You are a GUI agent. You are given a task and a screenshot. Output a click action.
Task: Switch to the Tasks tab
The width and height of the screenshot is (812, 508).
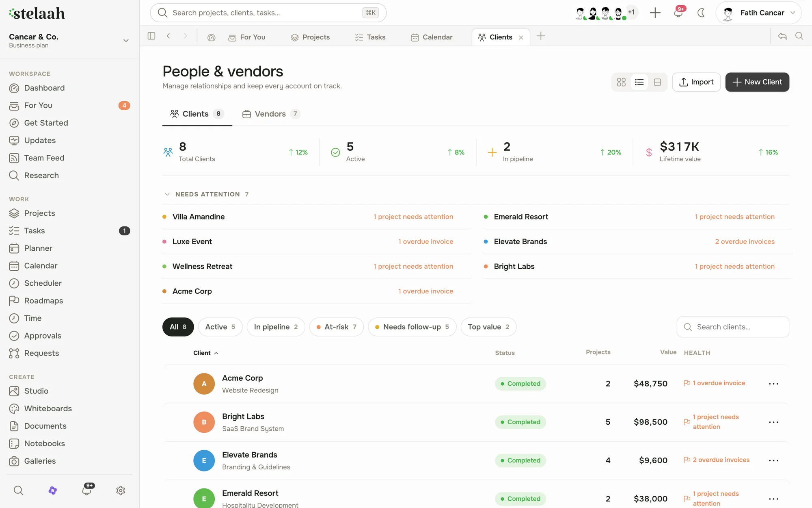pos(370,37)
